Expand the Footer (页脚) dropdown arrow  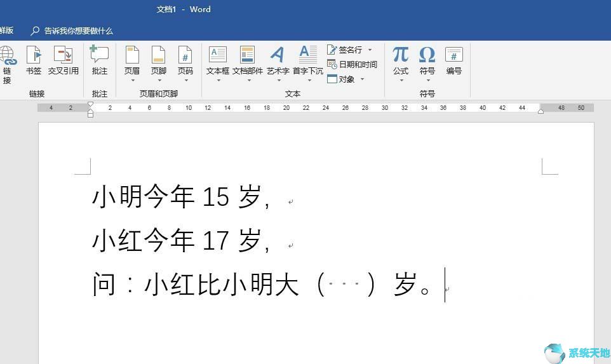click(159, 80)
